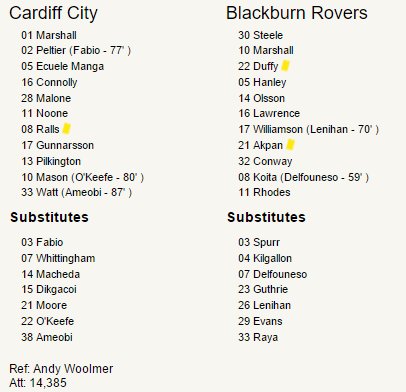The width and height of the screenshot is (406, 392).
Task: Select 17 Williamson substitution line
Action: click(x=309, y=129)
